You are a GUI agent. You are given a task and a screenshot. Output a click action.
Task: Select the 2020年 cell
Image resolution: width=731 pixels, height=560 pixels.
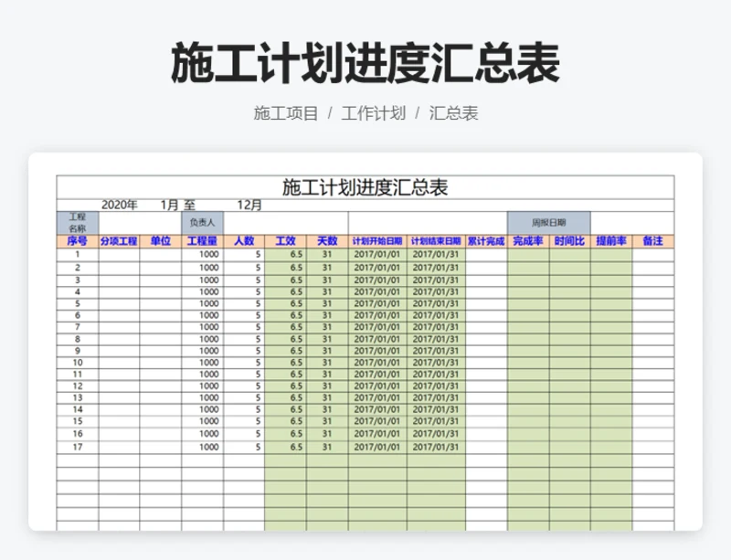tap(120, 205)
